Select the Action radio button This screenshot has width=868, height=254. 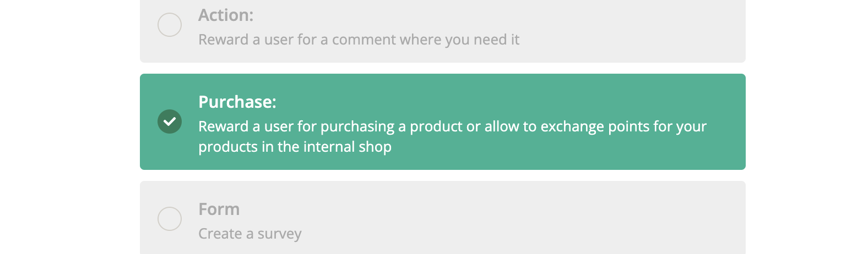click(170, 25)
